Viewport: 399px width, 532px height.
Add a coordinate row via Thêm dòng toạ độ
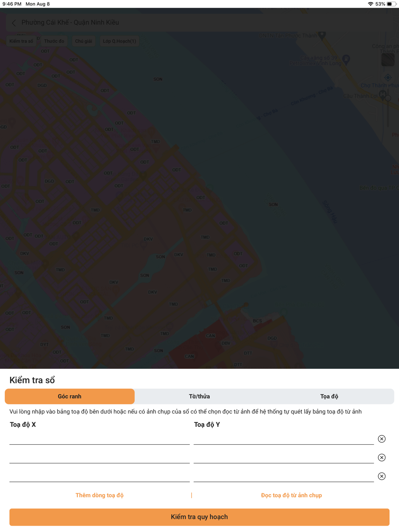(x=99, y=495)
